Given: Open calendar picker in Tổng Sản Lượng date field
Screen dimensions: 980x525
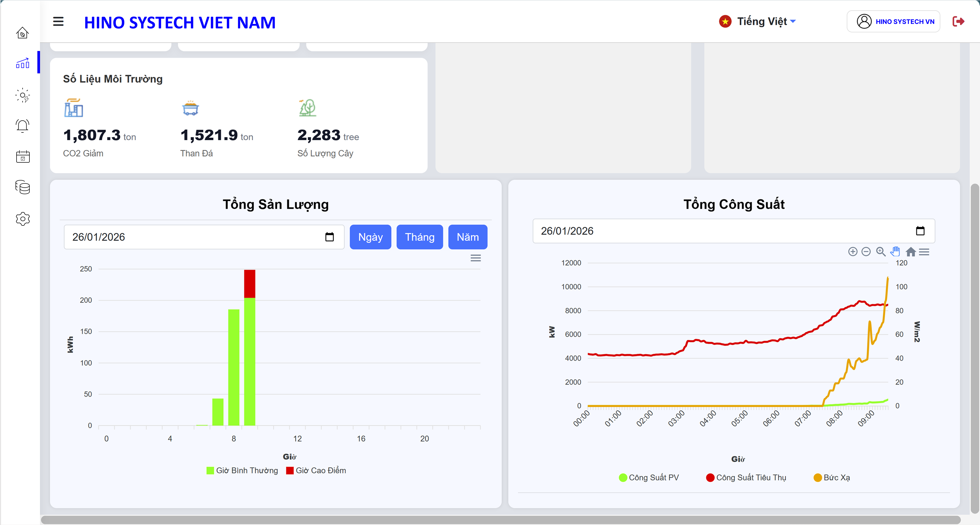Looking at the screenshot, I should [x=330, y=237].
